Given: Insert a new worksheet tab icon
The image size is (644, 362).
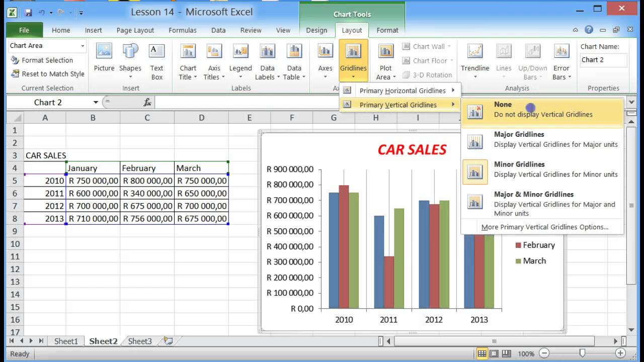Looking at the screenshot, I should [x=168, y=341].
